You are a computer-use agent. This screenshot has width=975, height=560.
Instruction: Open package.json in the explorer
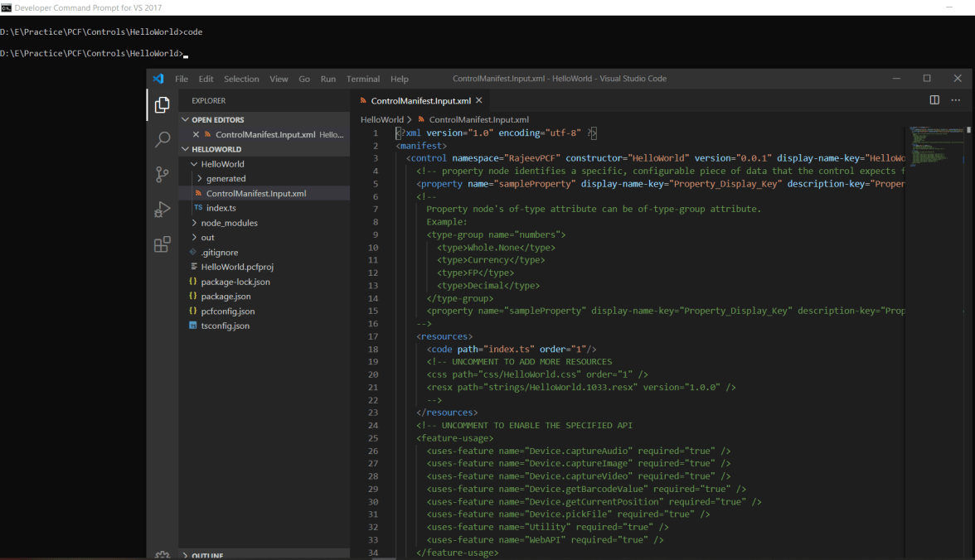point(226,297)
